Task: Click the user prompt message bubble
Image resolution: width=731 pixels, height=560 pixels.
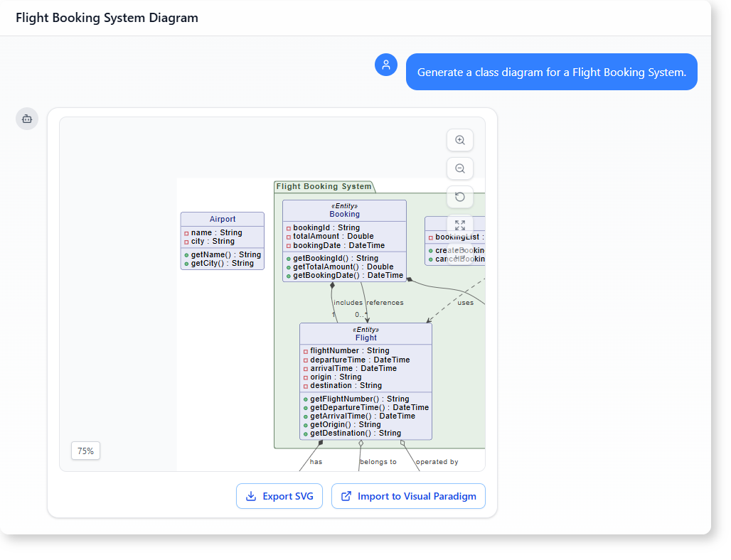Action: pos(551,72)
